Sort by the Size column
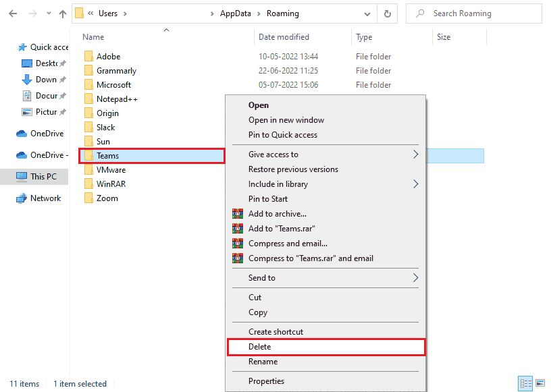 coord(444,37)
